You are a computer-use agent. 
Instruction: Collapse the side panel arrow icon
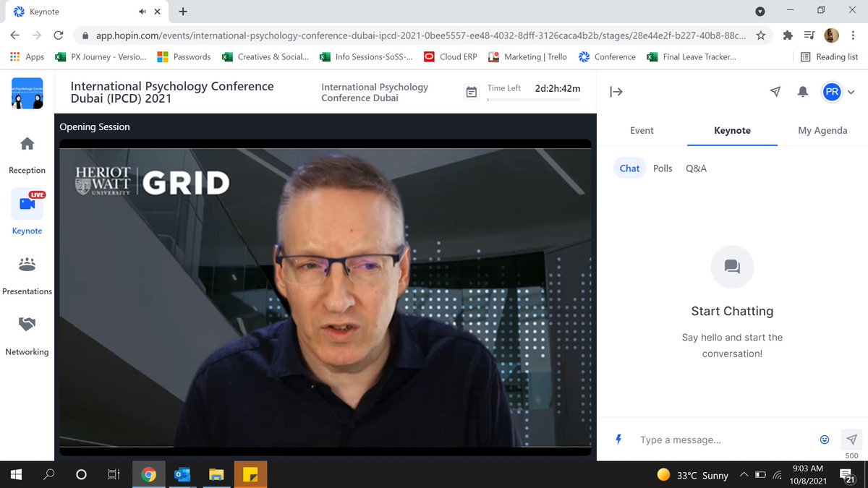pyautogui.click(x=616, y=92)
